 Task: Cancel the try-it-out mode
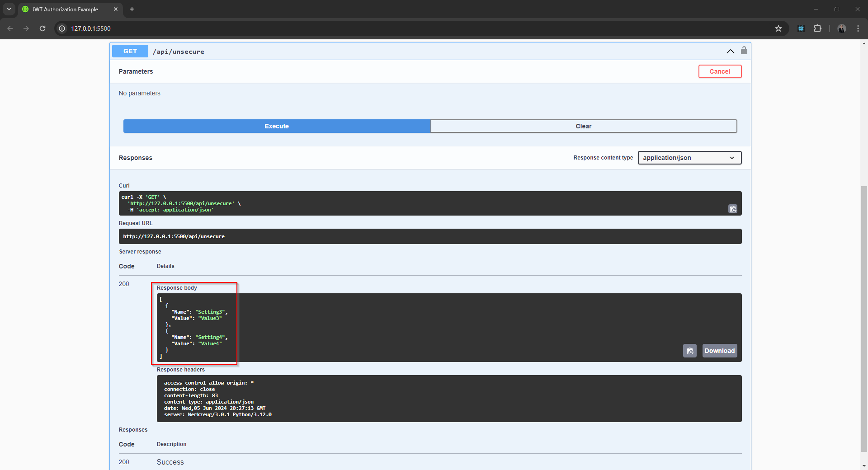(x=719, y=71)
